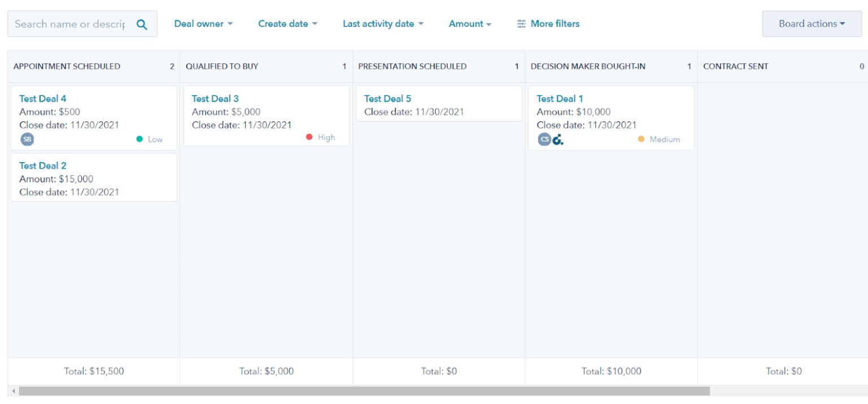Click the search magnifier icon
This screenshot has height=404, width=868.
[141, 23]
